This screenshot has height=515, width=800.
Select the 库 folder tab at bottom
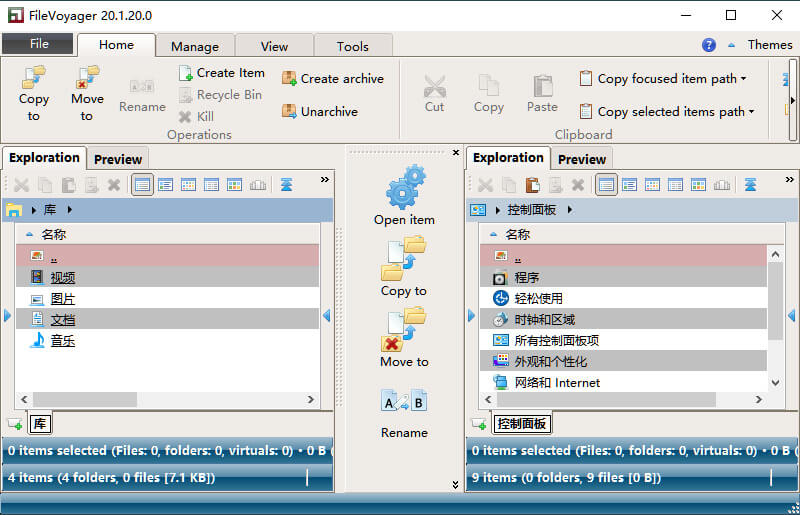(40, 424)
